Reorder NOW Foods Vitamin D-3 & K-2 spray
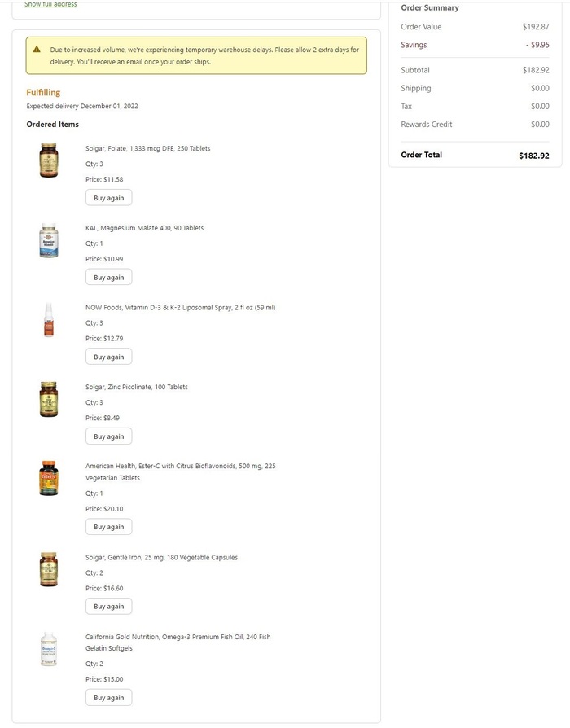570x728 pixels. (108, 357)
